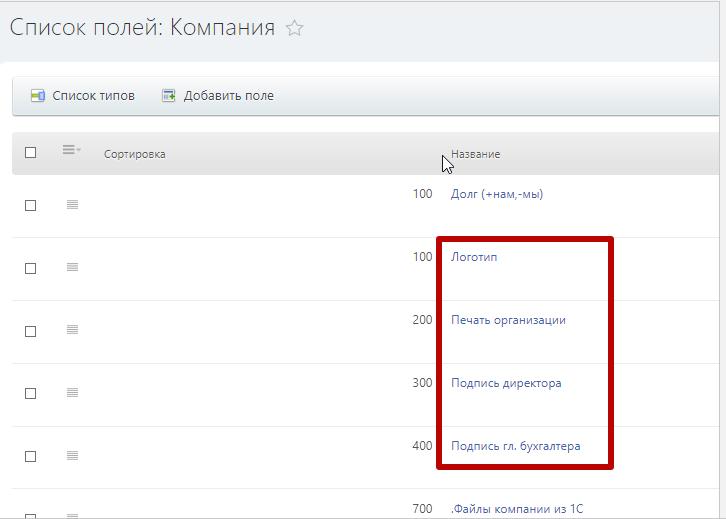
Task: Click the Список типов toolbar icon
Action: click(38, 96)
